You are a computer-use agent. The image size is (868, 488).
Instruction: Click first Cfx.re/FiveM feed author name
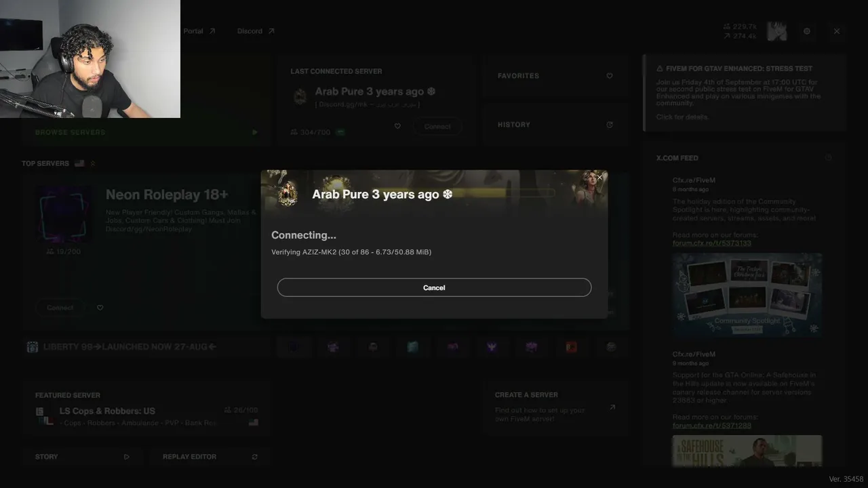(694, 180)
